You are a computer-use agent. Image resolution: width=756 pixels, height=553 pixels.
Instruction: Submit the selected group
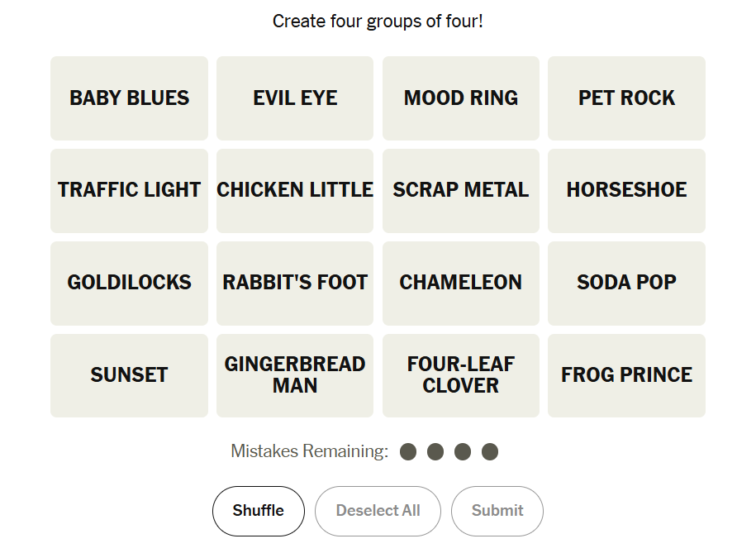coord(497,511)
